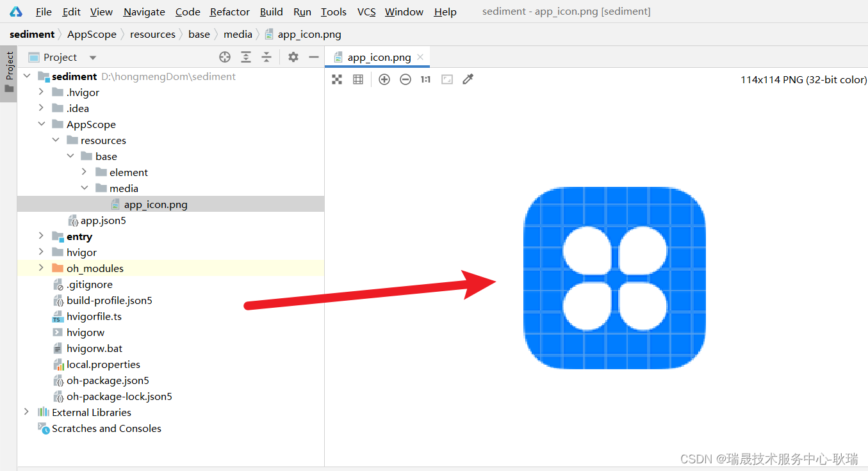Open the Build menu
The height and width of the screenshot is (471, 868).
[272, 12]
